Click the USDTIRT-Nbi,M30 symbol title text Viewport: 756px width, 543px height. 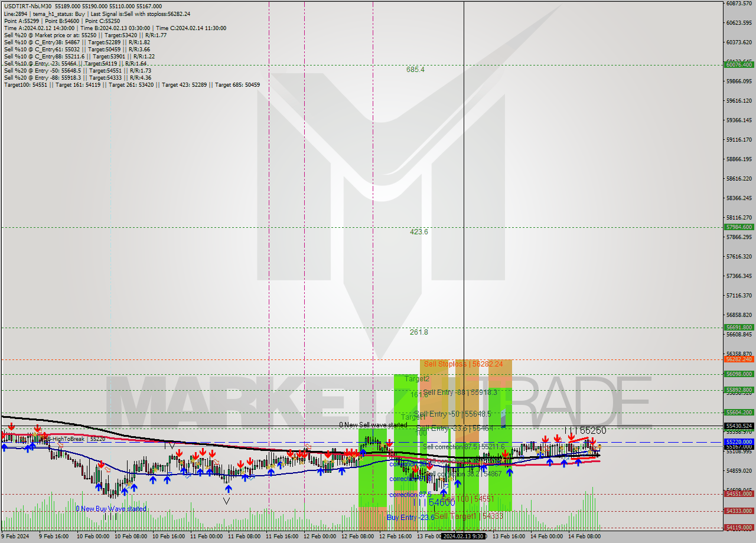[x=28, y=6]
